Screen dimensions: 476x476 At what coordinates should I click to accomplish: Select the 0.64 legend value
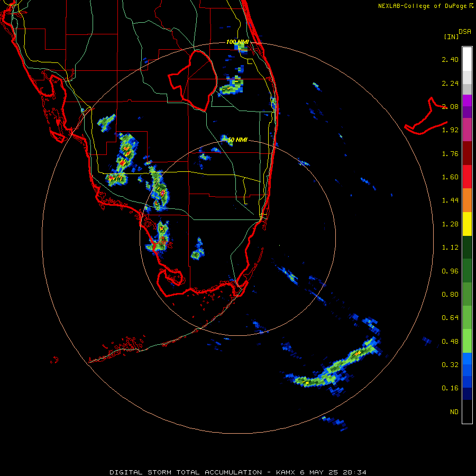point(450,318)
